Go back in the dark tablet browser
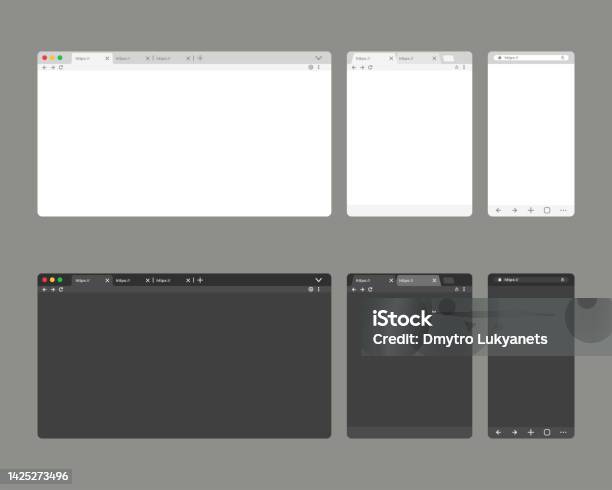Viewport: 612px width, 490px height. [x=354, y=290]
